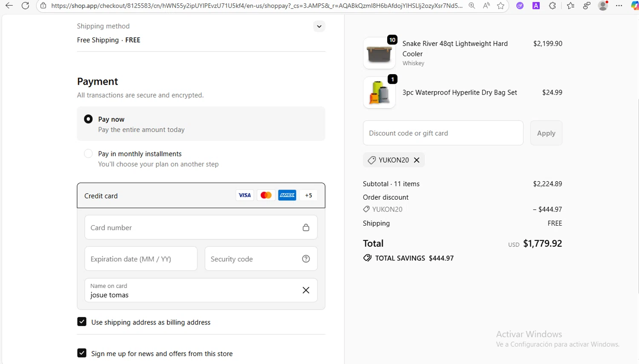This screenshot has width=639, height=364.
Task: Click the Expiration date field
Action: point(141,259)
